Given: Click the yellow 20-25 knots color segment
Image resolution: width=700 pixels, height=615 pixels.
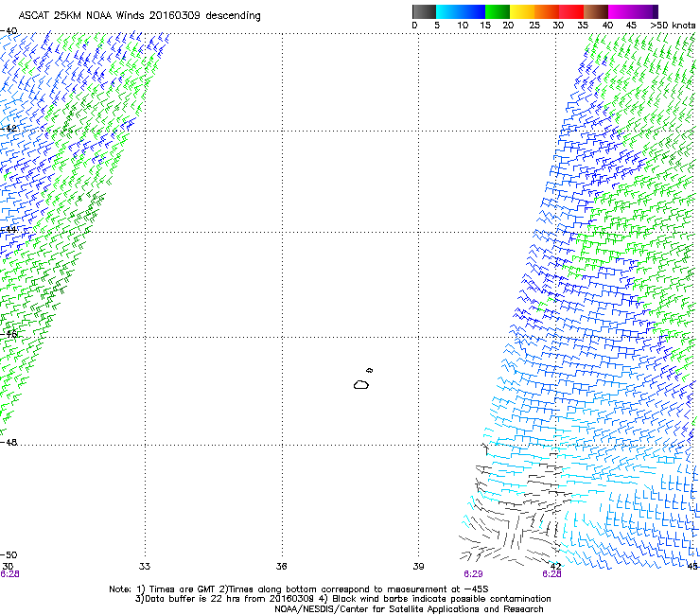Looking at the screenshot, I should tap(522, 11).
